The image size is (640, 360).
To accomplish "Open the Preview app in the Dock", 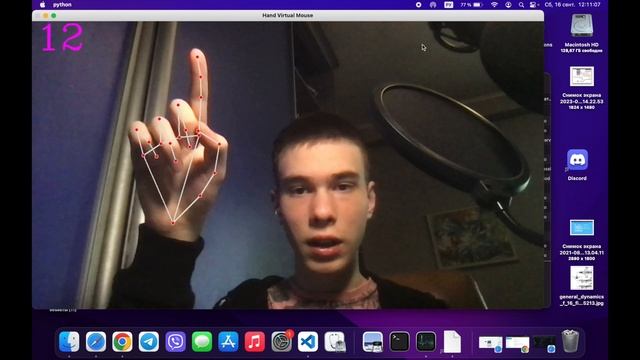I will [x=373, y=341].
